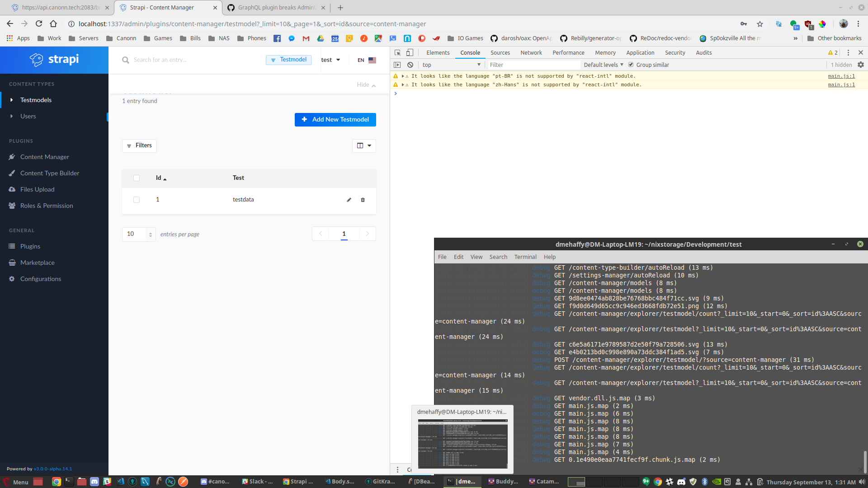Check the select-all checkbox in the table header

(x=137, y=178)
